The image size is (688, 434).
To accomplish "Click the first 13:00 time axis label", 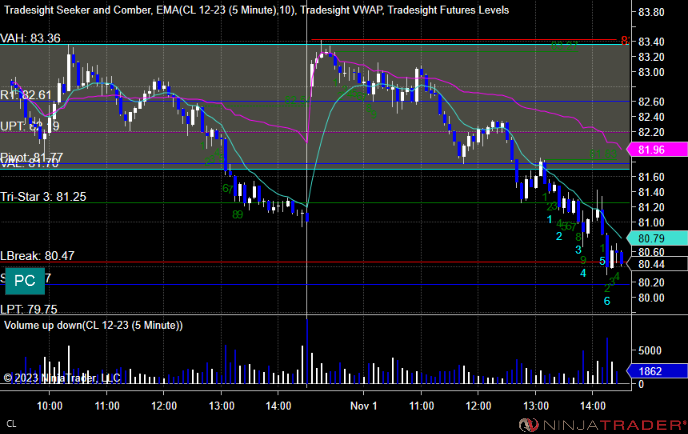I will [221, 405].
